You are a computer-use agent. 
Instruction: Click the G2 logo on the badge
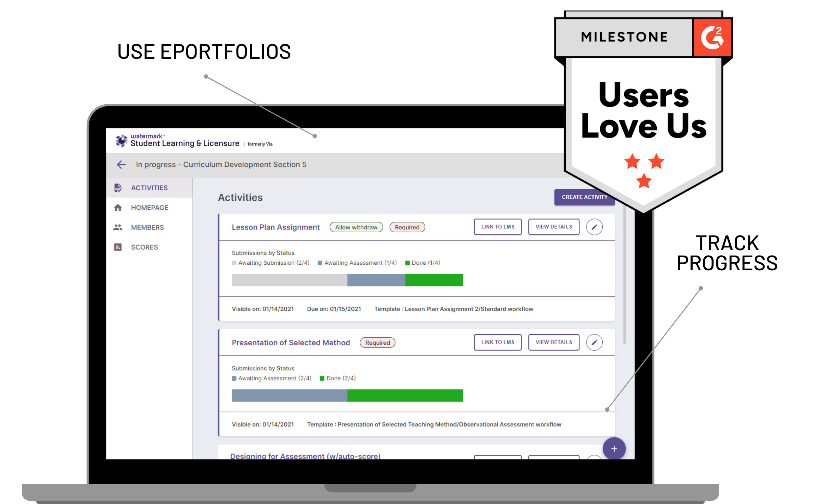click(712, 37)
